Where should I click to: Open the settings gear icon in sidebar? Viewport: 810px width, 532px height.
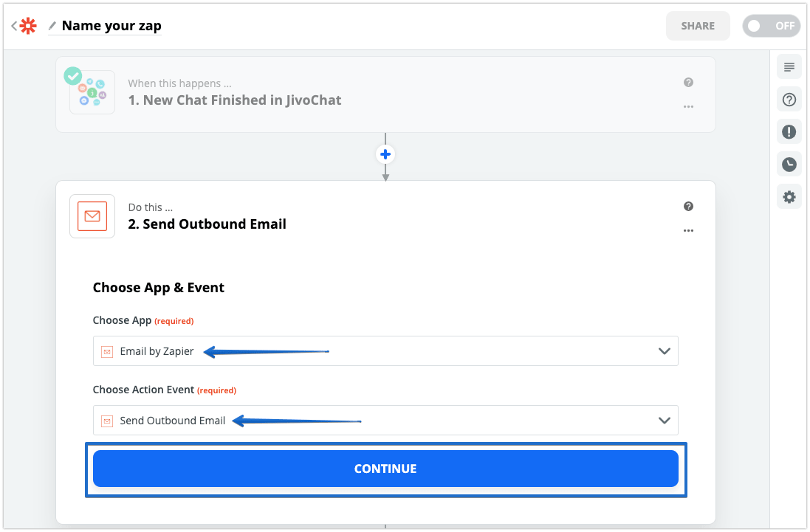[789, 197]
